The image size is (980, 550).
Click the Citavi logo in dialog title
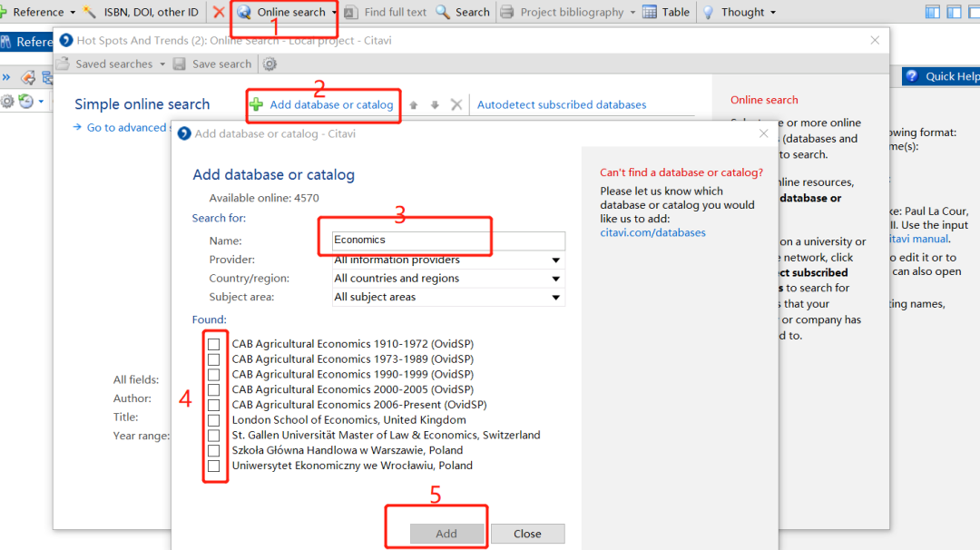point(183,133)
